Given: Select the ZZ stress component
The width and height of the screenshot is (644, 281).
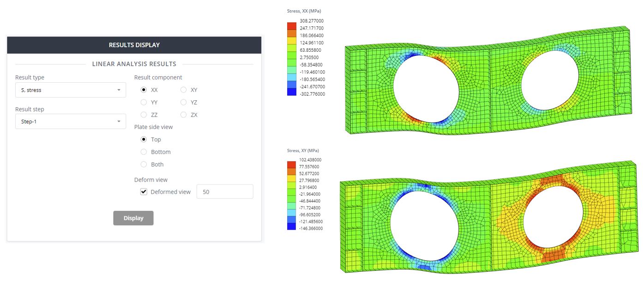Looking at the screenshot, I should point(144,115).
